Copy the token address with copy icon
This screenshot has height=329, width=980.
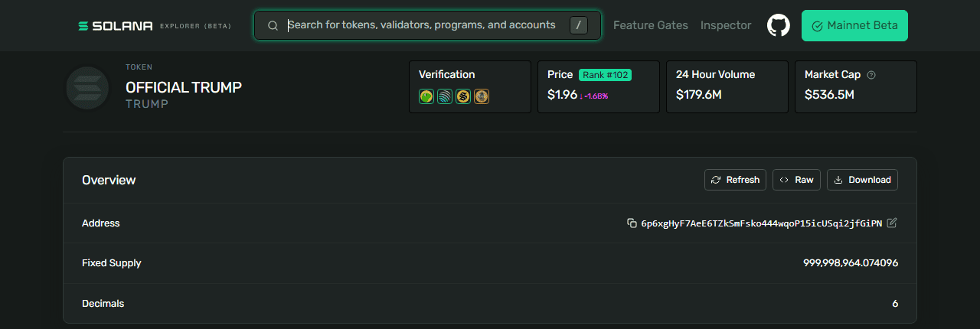(632, 223)
